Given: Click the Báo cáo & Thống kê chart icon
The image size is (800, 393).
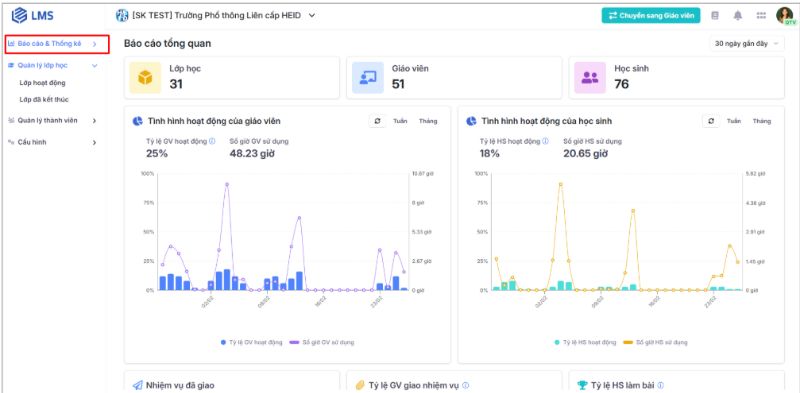Looking at the screenshot, I should [11, 44].
